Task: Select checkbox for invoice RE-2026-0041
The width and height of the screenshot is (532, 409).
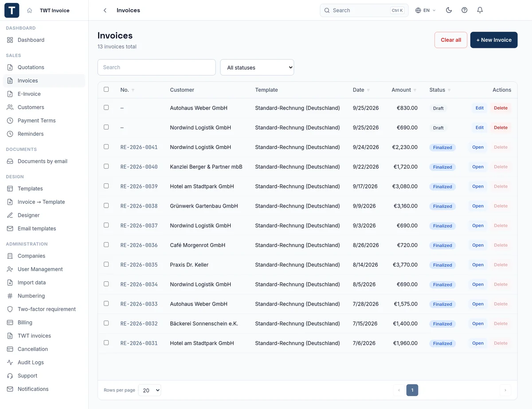Action: tap(106, 146)
